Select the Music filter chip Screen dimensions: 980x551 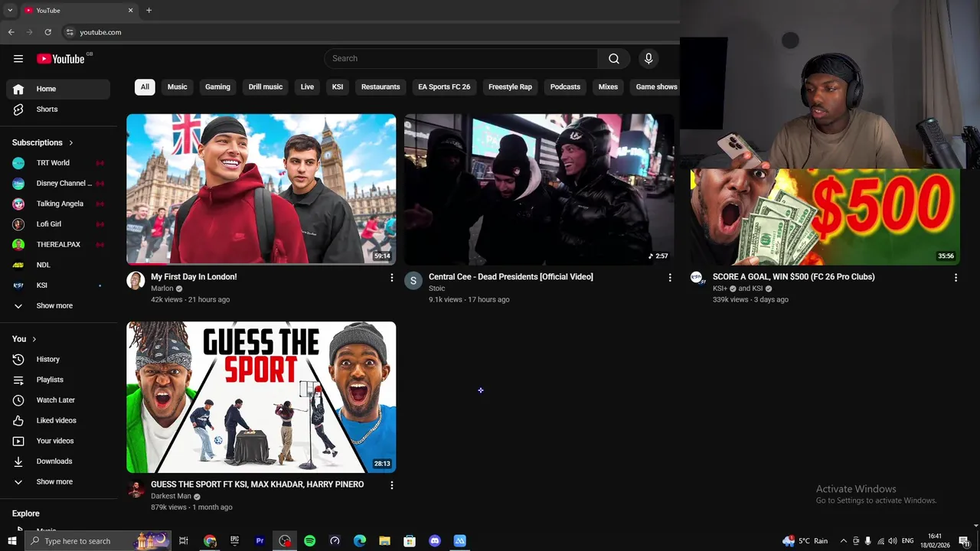[178, 87]
